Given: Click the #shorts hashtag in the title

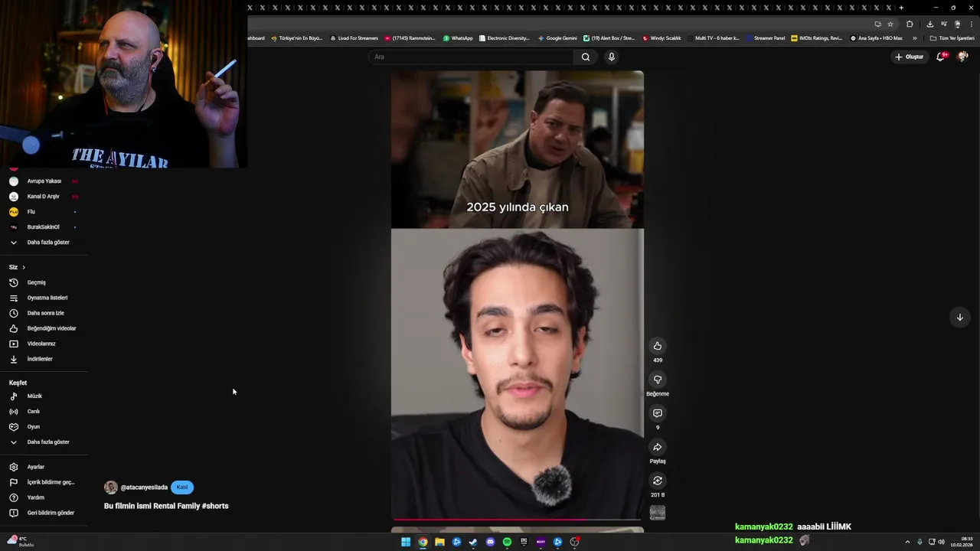Looking at the screenshot, I should (215, 506).
